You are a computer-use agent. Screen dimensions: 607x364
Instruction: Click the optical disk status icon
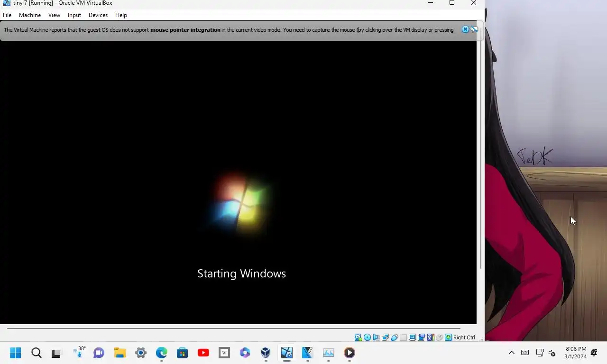tap(367, 337)
